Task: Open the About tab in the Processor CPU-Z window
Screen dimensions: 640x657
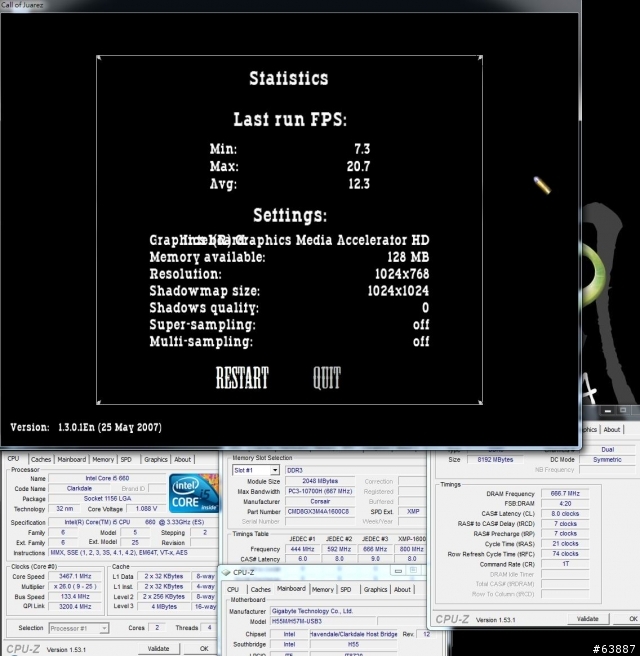Action: (182, 459)
